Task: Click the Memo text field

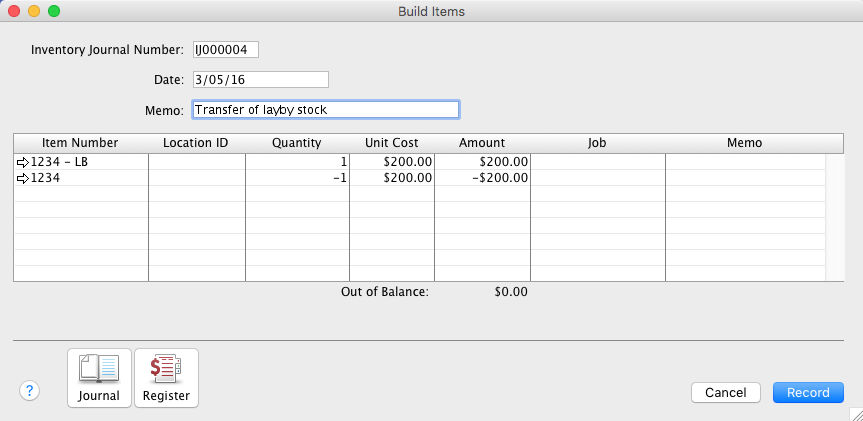Action: (325, 110)
